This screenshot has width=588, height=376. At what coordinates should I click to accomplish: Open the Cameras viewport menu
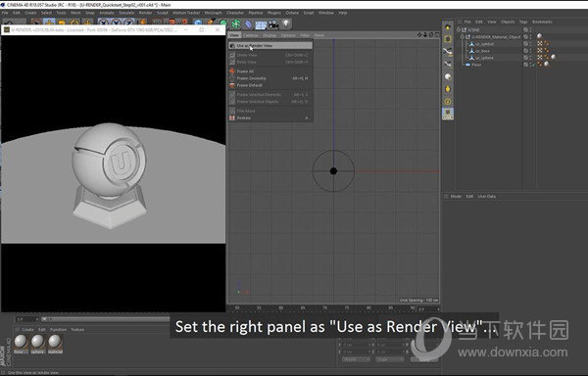[250, 35]
